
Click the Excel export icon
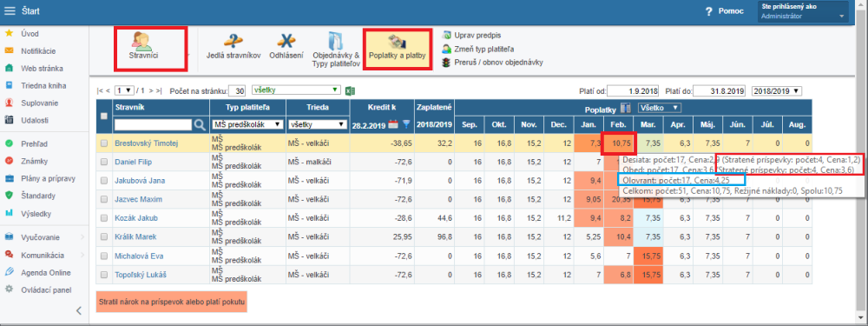(351, 90)
